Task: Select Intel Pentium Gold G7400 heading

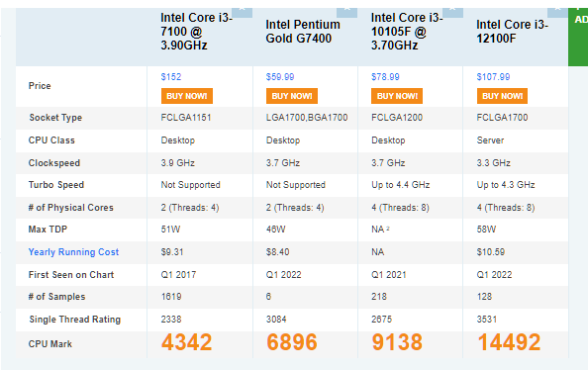Action: click(303, 32)
